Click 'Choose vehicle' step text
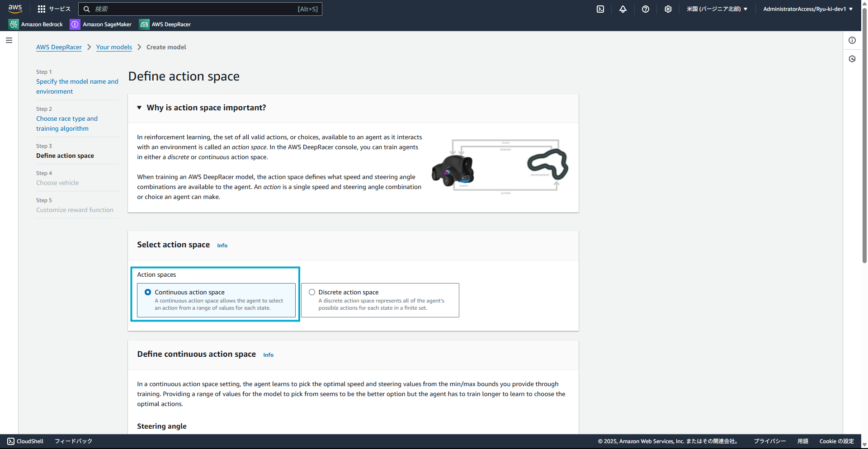868x449 pixels. (x=57, y=183)
